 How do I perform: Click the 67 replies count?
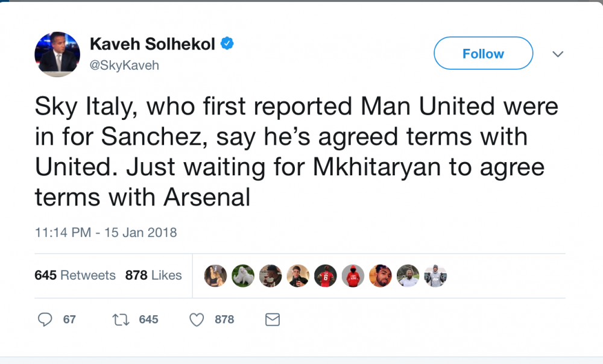pyautogui.click(x=69, y=319)
